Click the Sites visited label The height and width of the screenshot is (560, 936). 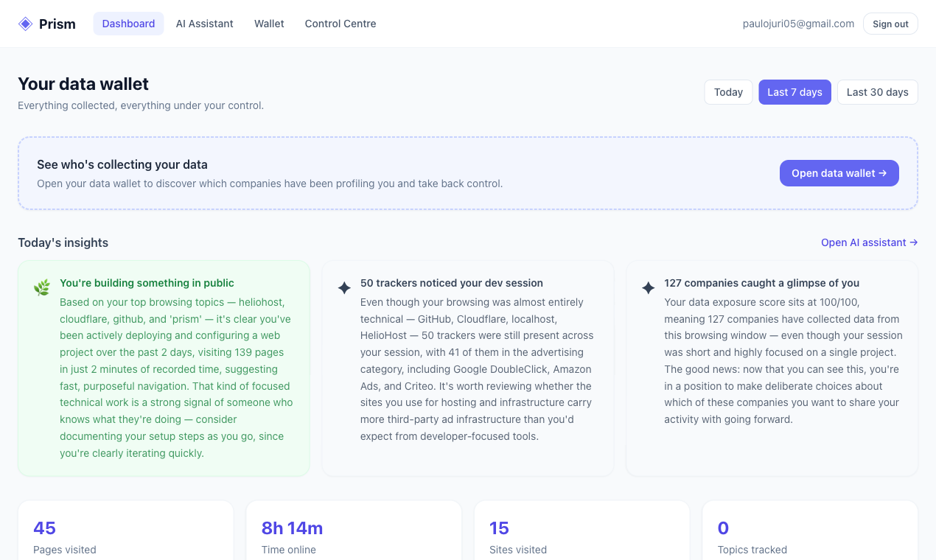[518, 550]
